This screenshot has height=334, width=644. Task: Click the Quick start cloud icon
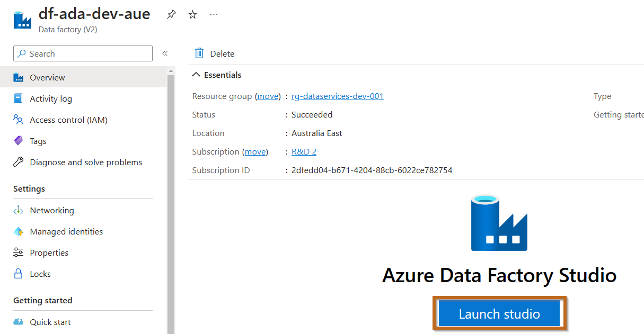[x=19, y=322]
